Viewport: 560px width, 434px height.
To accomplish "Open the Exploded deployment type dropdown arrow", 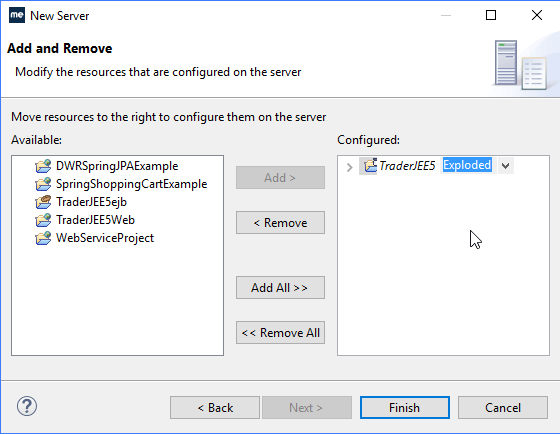I will click(505, 166).
